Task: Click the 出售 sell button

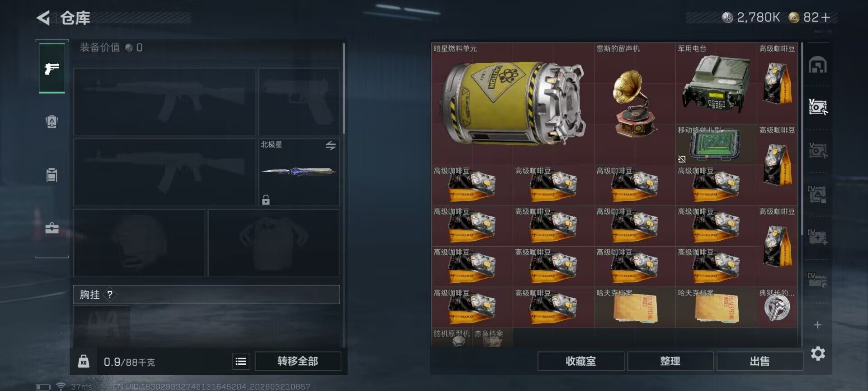Action: [759, 361]
